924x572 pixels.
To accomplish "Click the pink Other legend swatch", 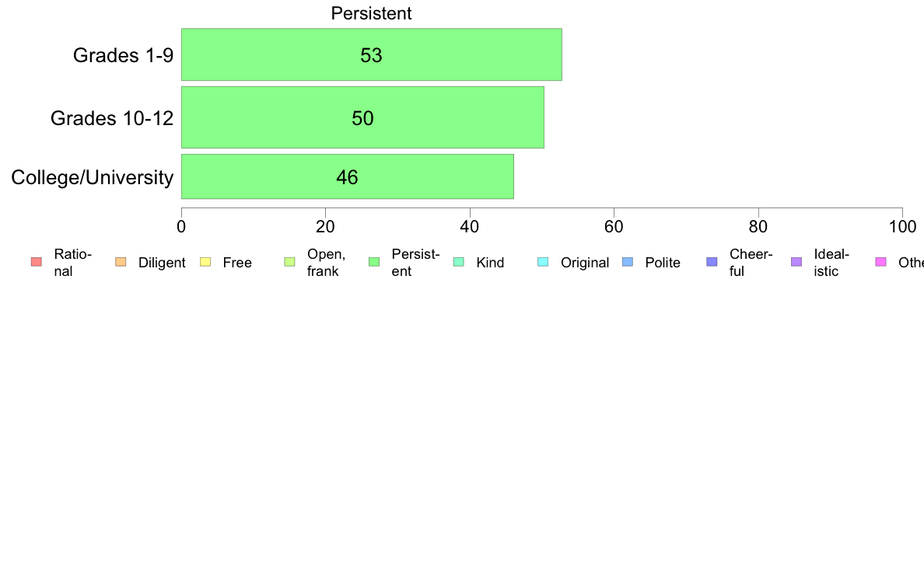I will (881, 262).
